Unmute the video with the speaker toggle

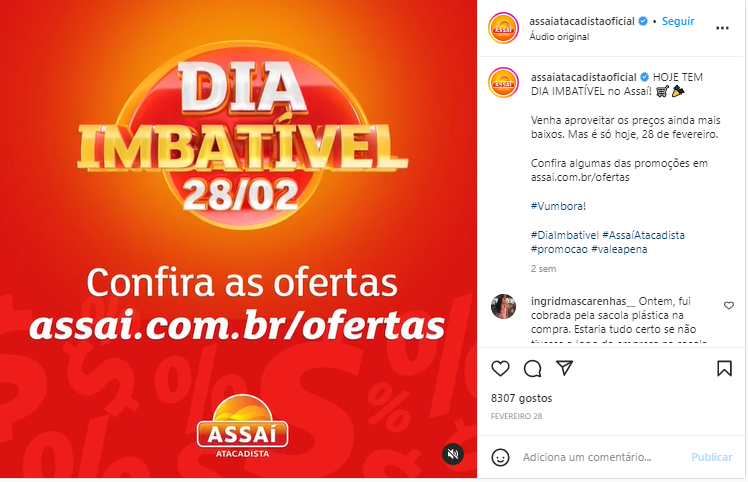tap(453, 454)
